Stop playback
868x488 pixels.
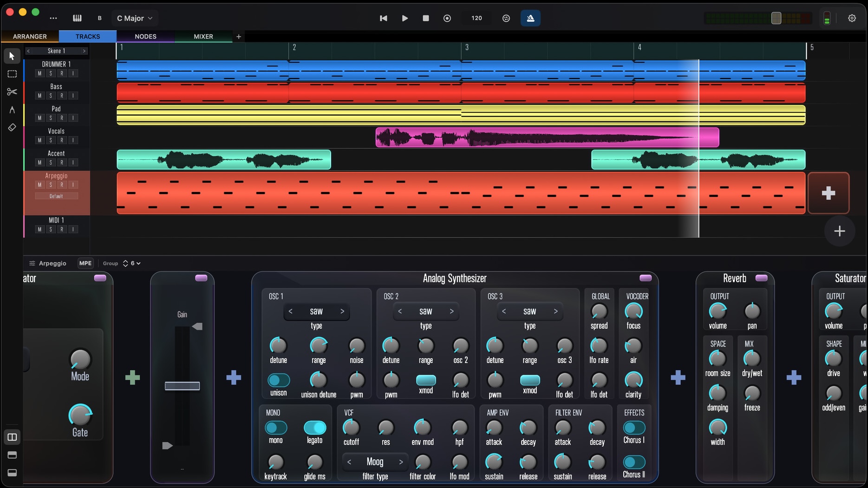point(426,18)
